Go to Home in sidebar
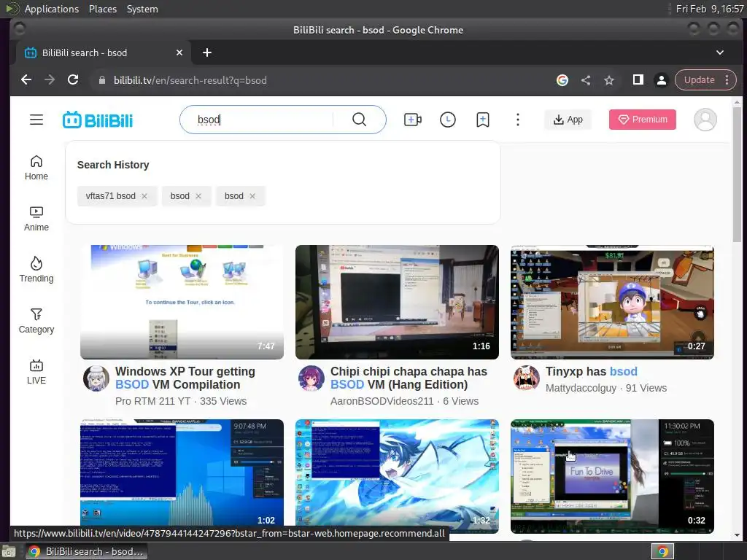 tap(36, 168)
